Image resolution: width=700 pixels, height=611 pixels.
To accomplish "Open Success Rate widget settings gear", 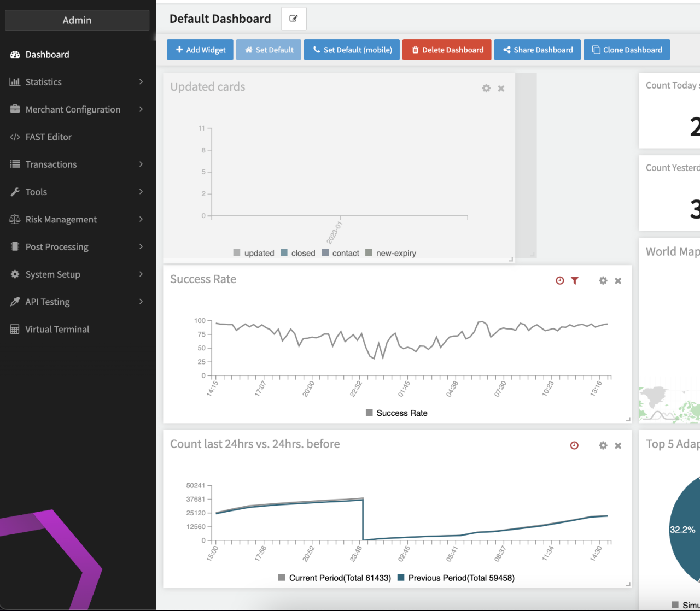I will pos(603,281).
